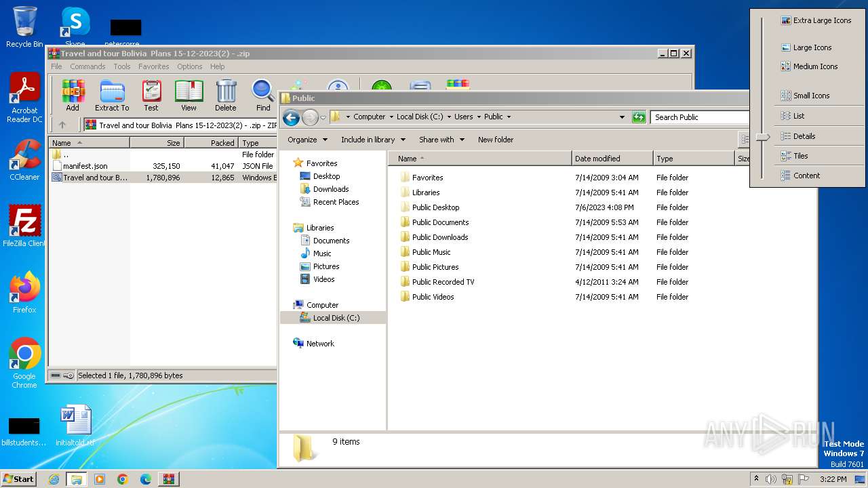
Task: Open recent pages dropdown next to Forward
Action: (x=323, y=117)
